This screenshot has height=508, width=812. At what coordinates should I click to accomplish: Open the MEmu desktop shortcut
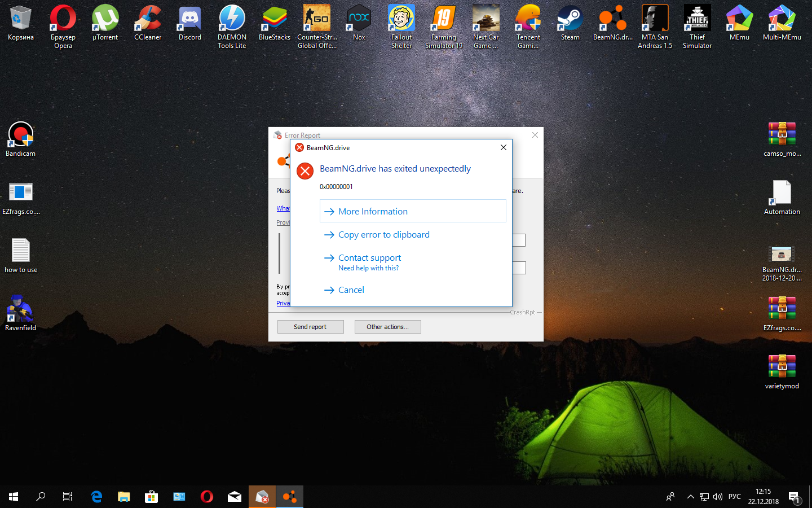(740, 24)
